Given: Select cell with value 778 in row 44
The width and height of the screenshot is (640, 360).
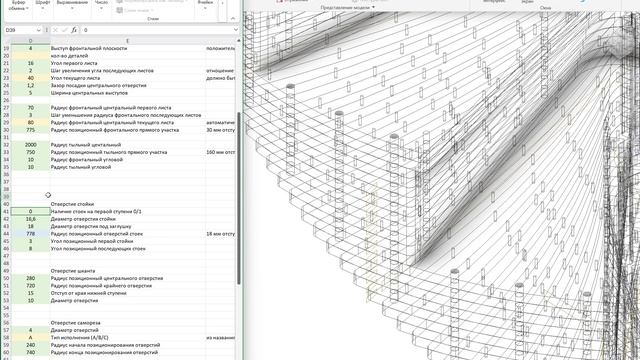Looking at the screenshot, I should (x=30, y=234).
